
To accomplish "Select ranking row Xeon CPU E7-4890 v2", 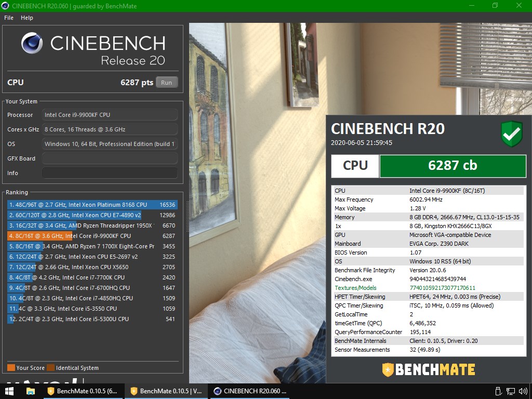I will (92, 215).
